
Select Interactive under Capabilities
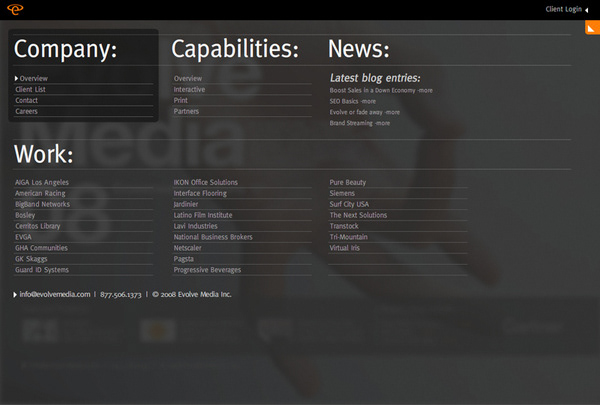click(189, 89)
